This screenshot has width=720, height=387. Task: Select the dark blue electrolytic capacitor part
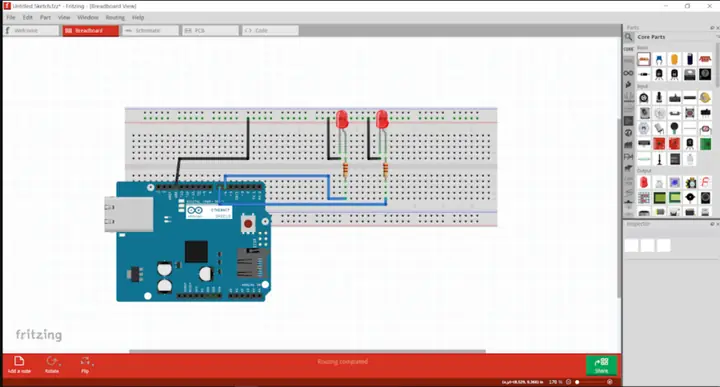click(x=690, y=59)
